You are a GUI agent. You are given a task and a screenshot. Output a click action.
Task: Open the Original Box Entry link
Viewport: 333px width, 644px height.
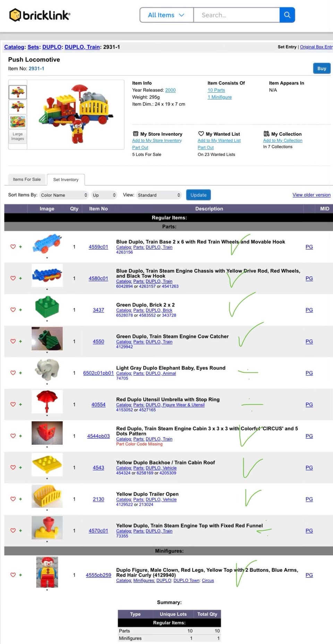[316, 47]
